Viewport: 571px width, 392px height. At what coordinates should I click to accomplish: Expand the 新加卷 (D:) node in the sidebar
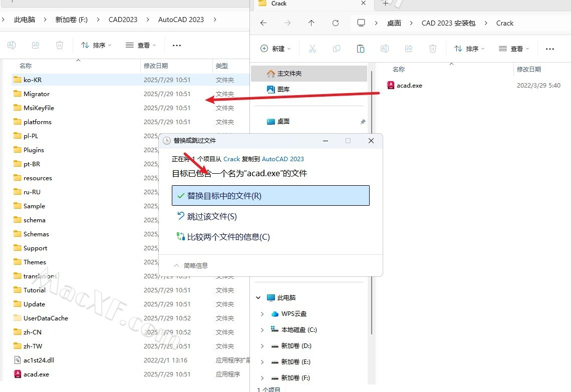pyautogui.click(x=262, y=346)
